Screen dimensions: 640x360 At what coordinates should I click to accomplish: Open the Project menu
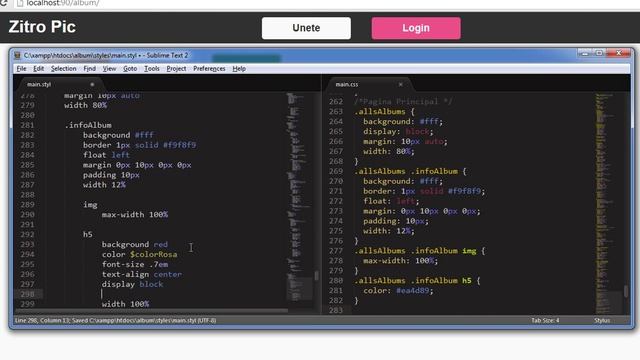tap(176, 69)
